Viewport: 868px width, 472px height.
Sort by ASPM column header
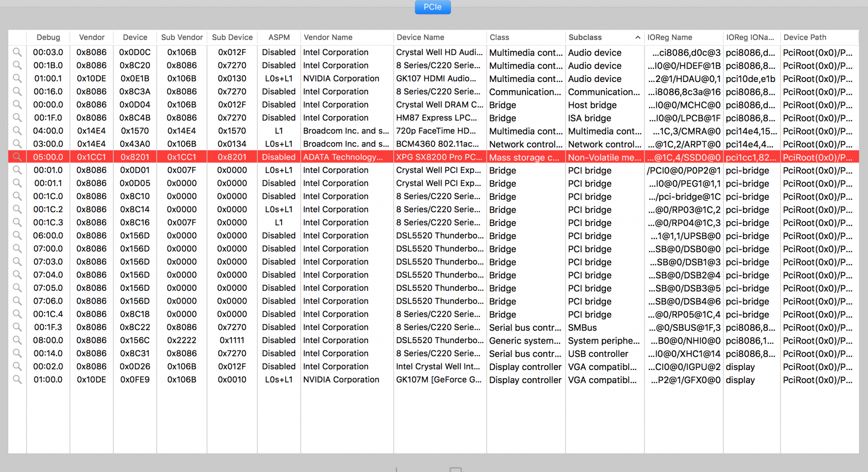pos(279,37)
